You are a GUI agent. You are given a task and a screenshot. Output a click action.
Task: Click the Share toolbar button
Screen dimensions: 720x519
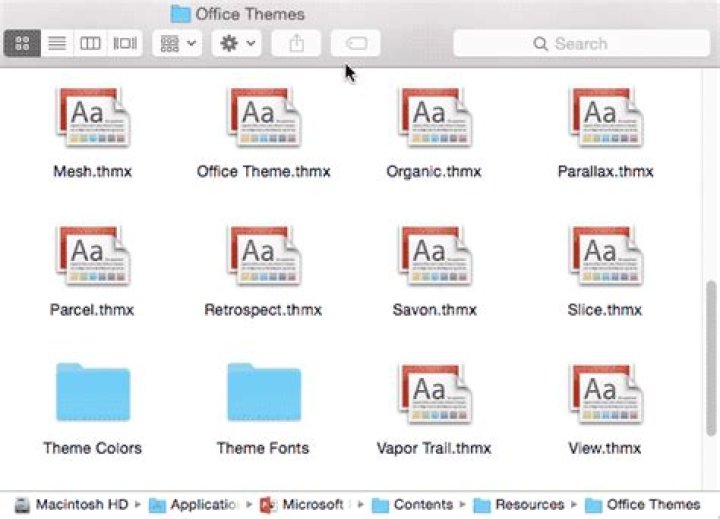pos(296,44)
